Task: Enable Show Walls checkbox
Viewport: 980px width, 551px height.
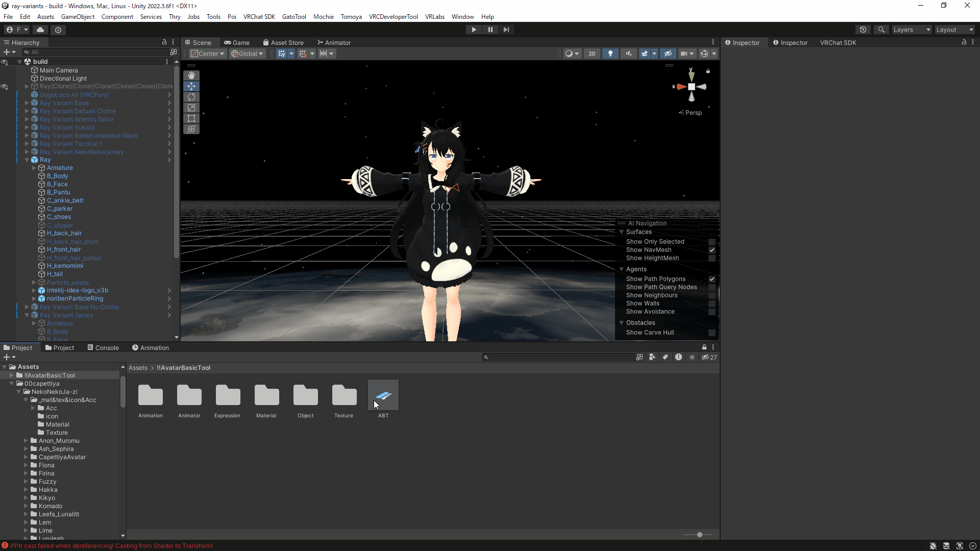Action: pos(712,304)
